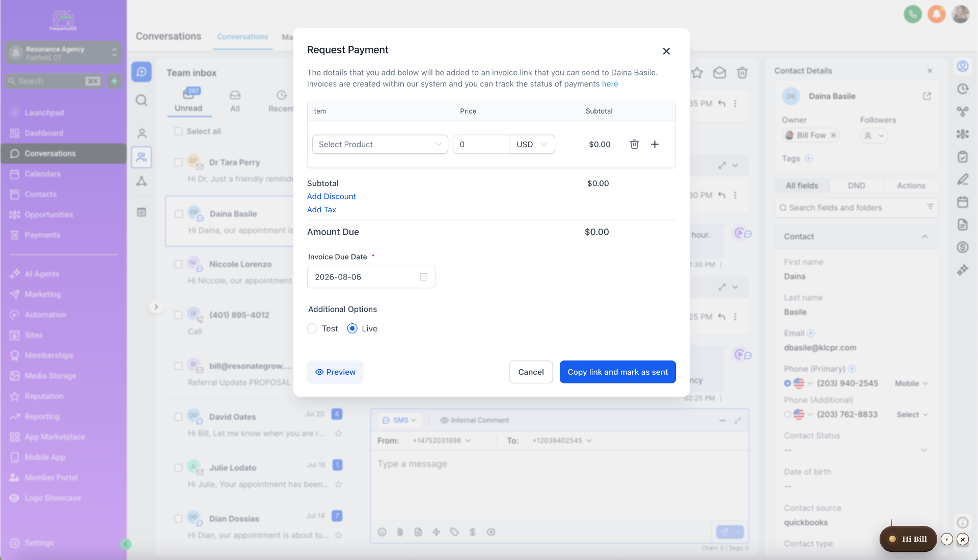Open To number dropdown +12039402545
The height and width of the screenshot is (560, 978).
click(x=562, y=440)
